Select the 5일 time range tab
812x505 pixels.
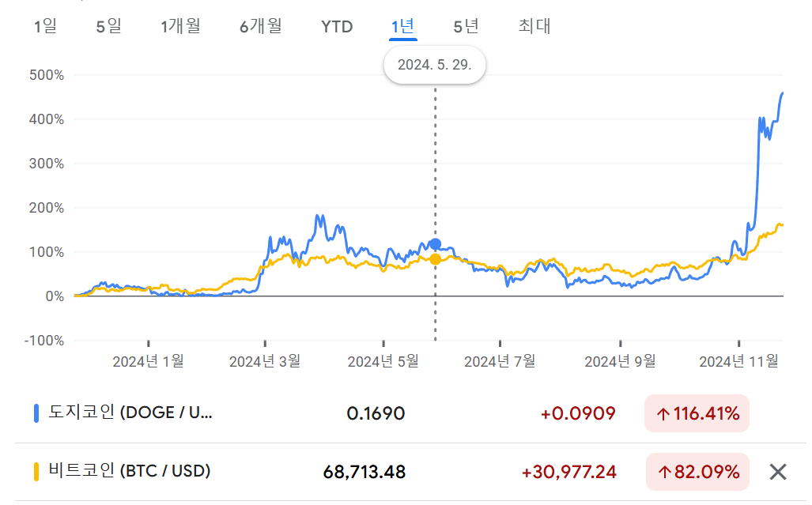(109, 26)
